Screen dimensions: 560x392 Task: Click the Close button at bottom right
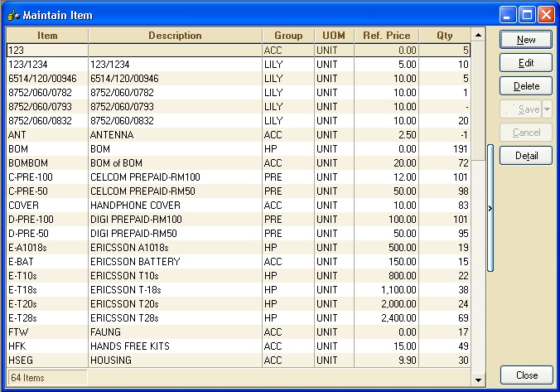point(526,375)
